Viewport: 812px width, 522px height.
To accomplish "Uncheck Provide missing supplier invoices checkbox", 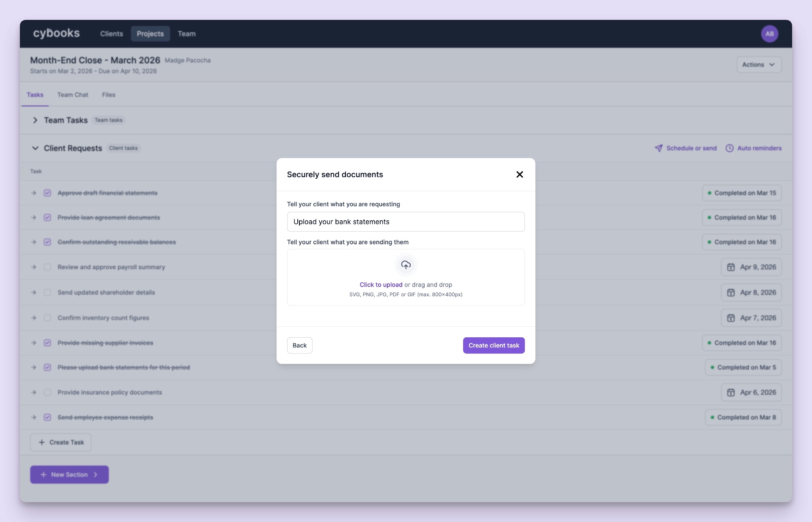I will coord(47,343).
